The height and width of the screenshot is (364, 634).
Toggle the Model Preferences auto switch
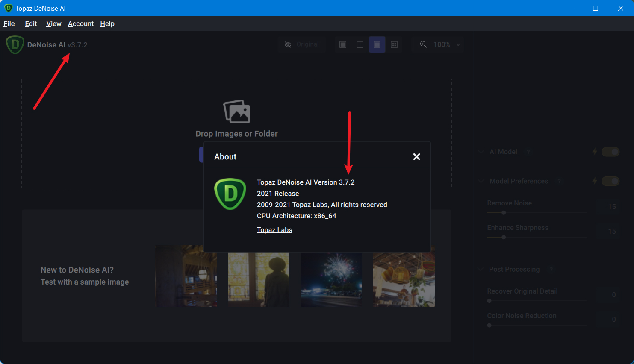610,181
